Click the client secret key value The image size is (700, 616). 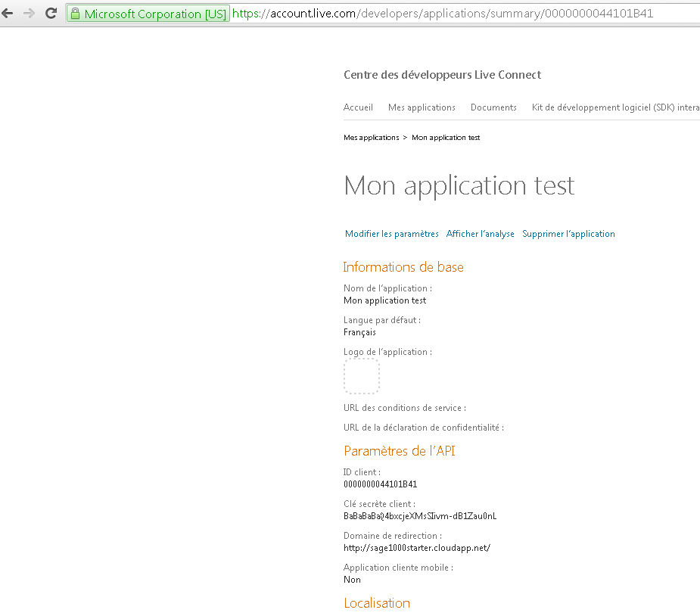pyautogui.click(x=420, y=516)
